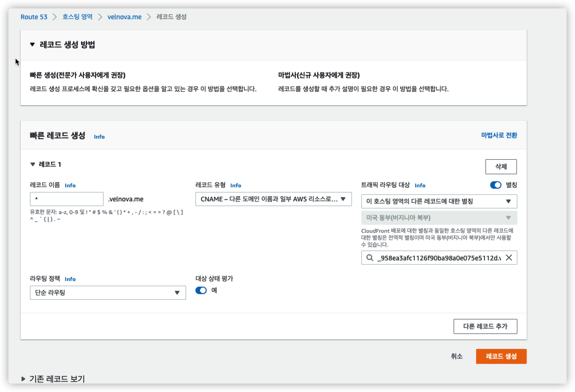Expand 기존 레코드 보기 section

tap(23, 379)
